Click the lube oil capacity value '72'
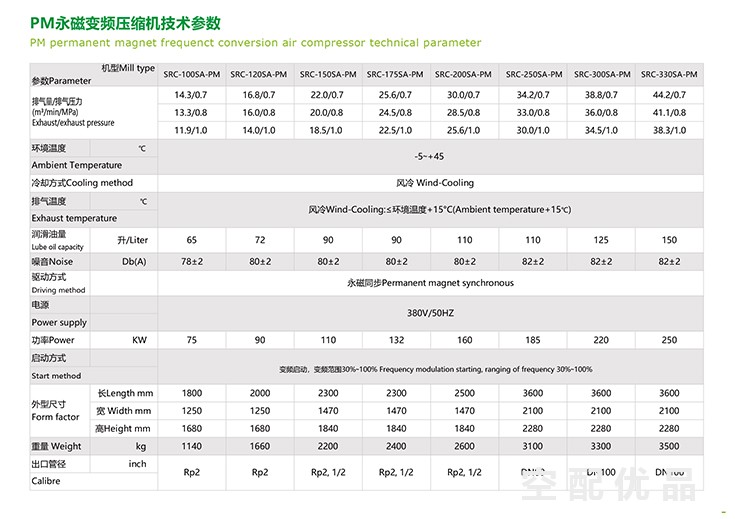The height and width of the screenshot is (519, 735). [260, 240]
